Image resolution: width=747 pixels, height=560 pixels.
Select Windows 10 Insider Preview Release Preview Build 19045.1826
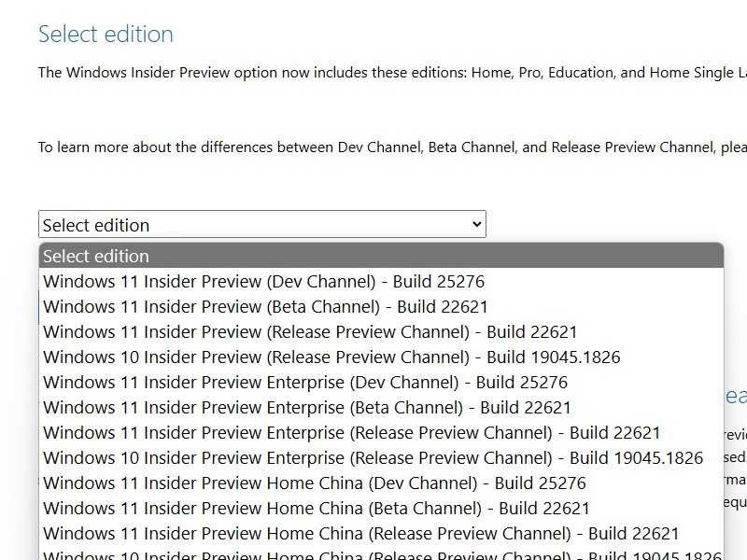click(x=331, y=357)
